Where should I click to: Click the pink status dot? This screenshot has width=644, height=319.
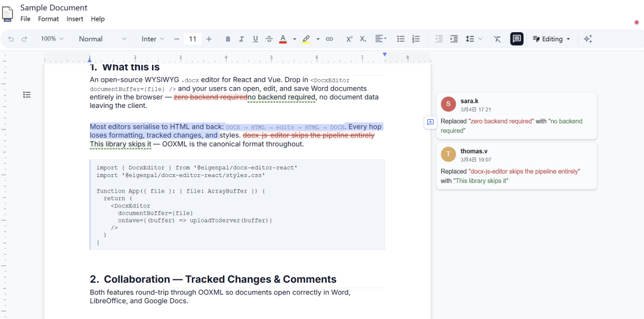(637, 22)
